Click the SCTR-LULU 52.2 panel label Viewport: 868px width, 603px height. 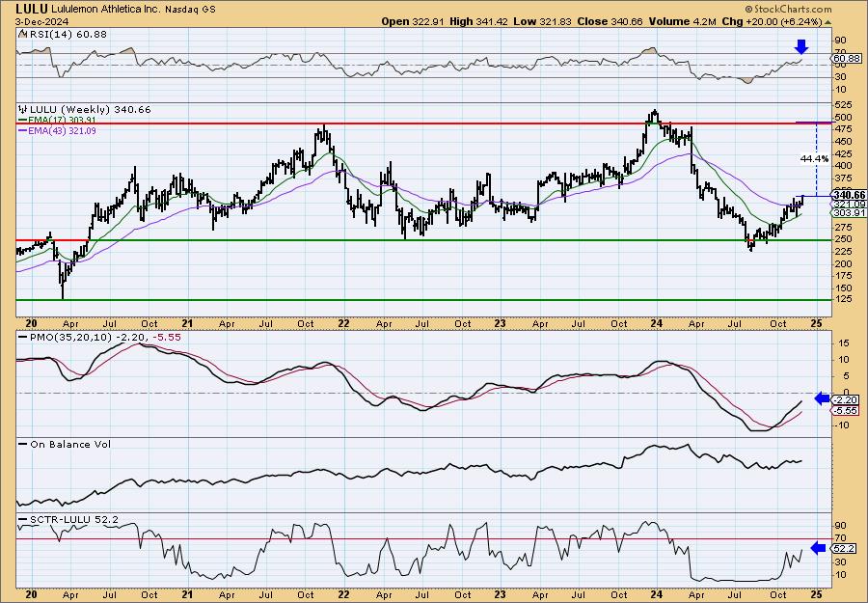coord(73,519)
